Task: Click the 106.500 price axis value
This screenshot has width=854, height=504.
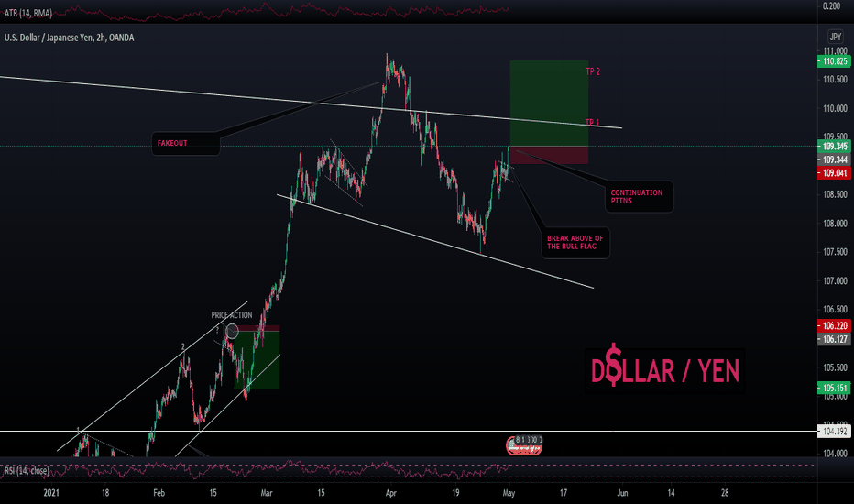Action: tap(835, 310)
